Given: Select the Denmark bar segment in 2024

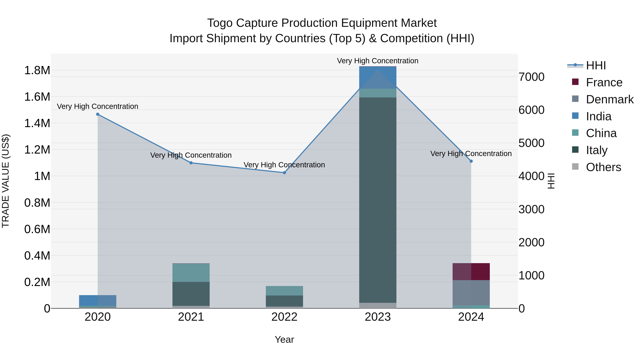Looking at the screenshot, I should point(471,293).
